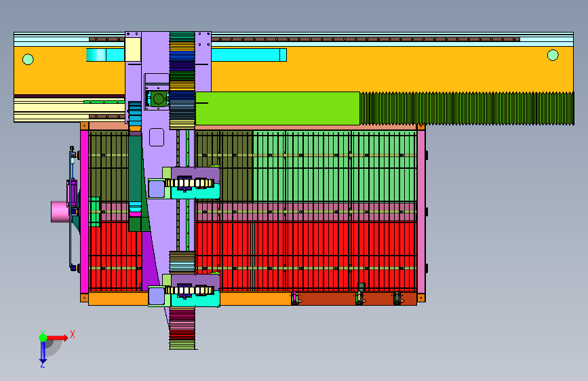Select the magenta left vertical side plate

tap(84, 212)
